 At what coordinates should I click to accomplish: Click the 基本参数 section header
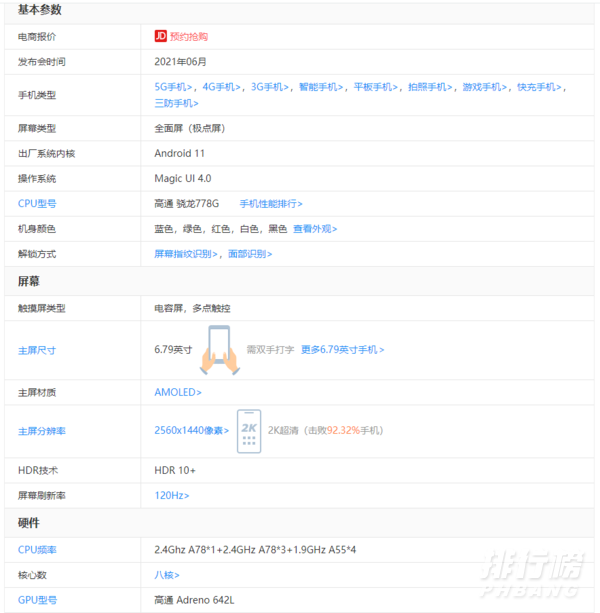tap(39, 10)
